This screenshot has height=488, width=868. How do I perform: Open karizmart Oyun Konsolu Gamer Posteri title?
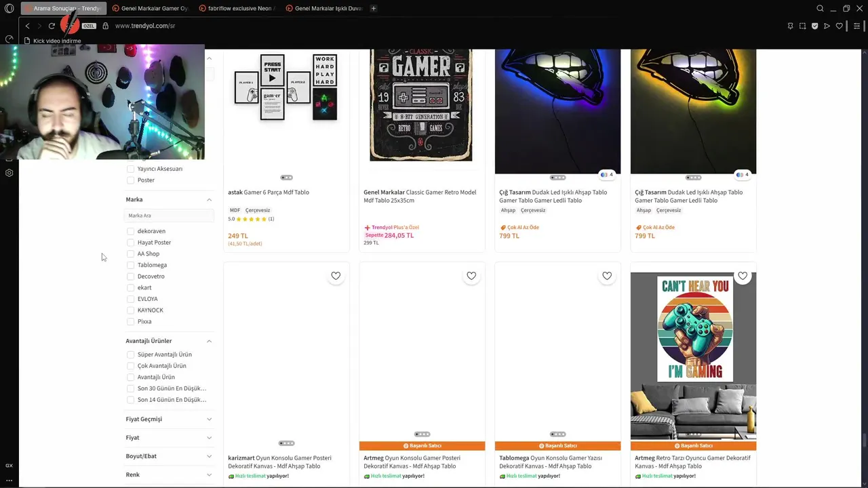tap(279, 462)
